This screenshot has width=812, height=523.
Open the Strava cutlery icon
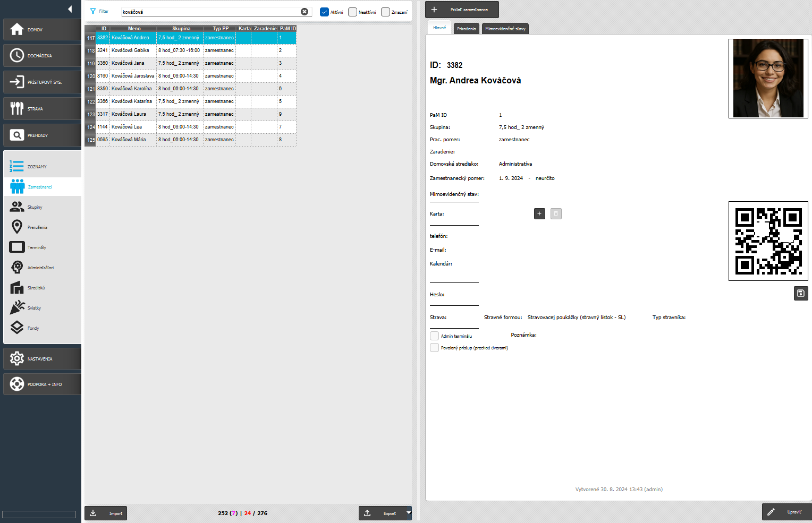(17, 108)
